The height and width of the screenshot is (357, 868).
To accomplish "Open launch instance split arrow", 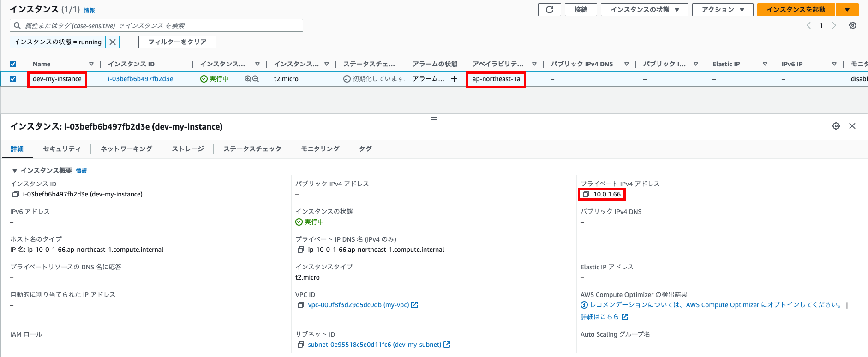I will click(847, 10).
